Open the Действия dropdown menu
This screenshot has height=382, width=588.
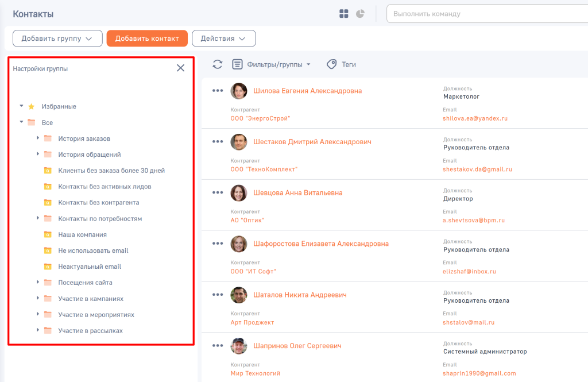click(223, 38)
